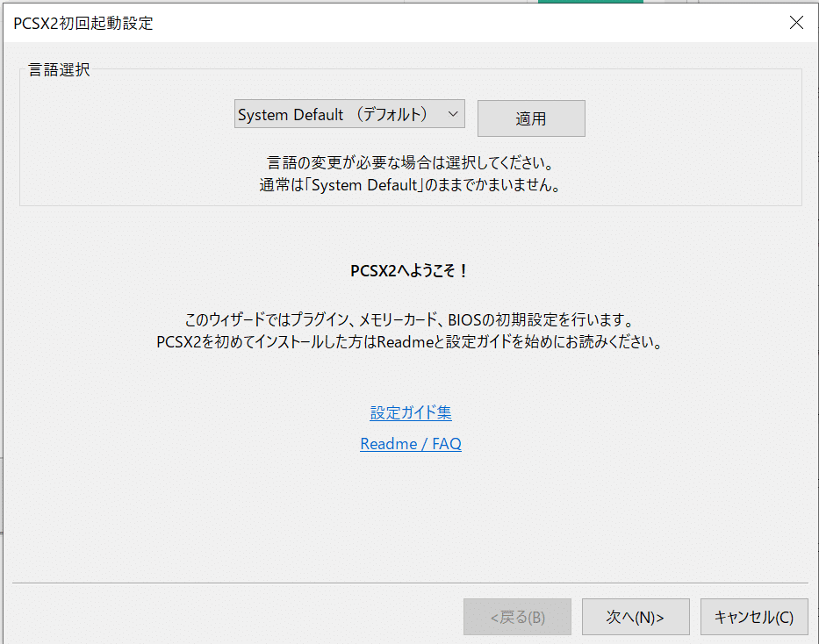Open the 設定ガイド集 link
This screenshot has height=644, width=819.
pyautogui.click(x=411, y=412)
